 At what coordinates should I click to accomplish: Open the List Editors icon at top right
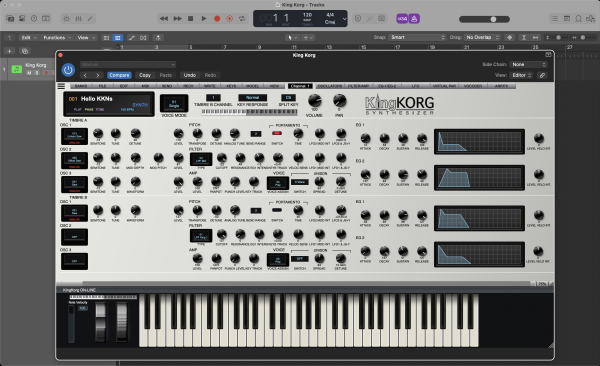pyautogui.click(x=554, y=18)
